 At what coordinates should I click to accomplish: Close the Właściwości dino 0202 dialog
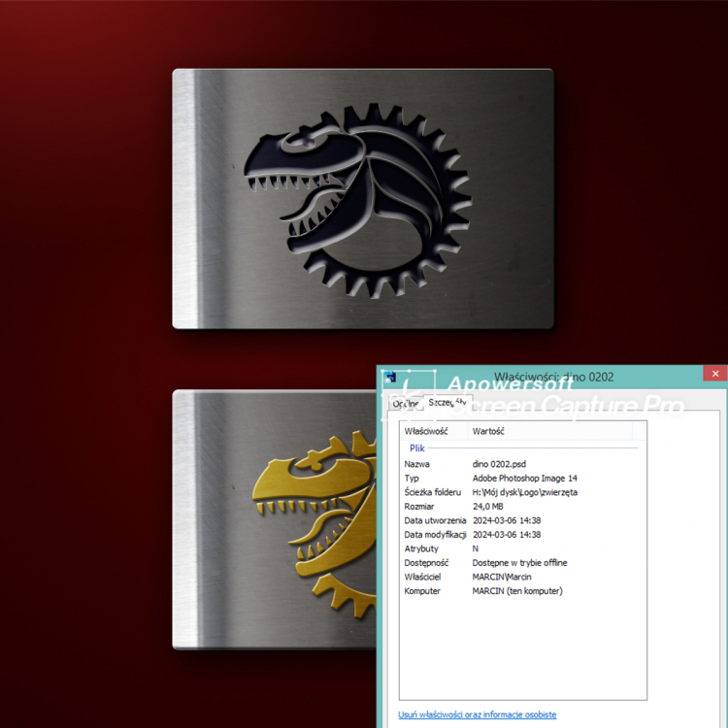coord(715,374)
